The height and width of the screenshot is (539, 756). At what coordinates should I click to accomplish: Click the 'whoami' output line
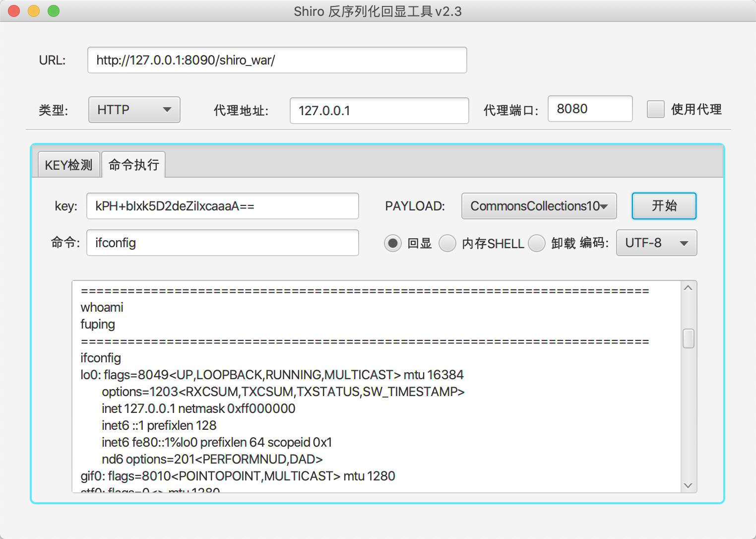point(102,307)
